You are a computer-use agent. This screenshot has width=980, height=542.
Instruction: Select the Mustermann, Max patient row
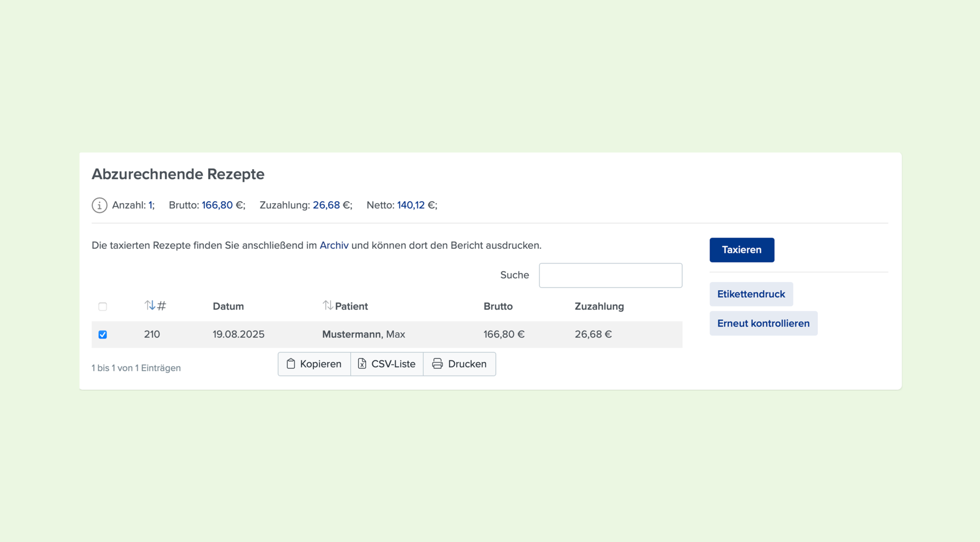point(387,335)
